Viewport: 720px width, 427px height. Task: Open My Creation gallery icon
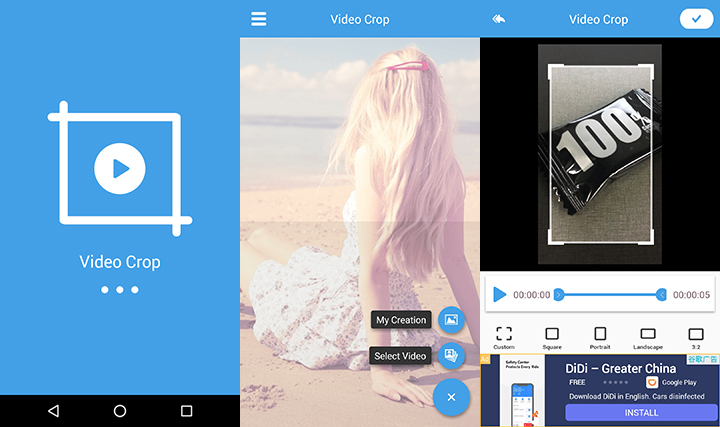pyautogui.click(x=451, y=320)
